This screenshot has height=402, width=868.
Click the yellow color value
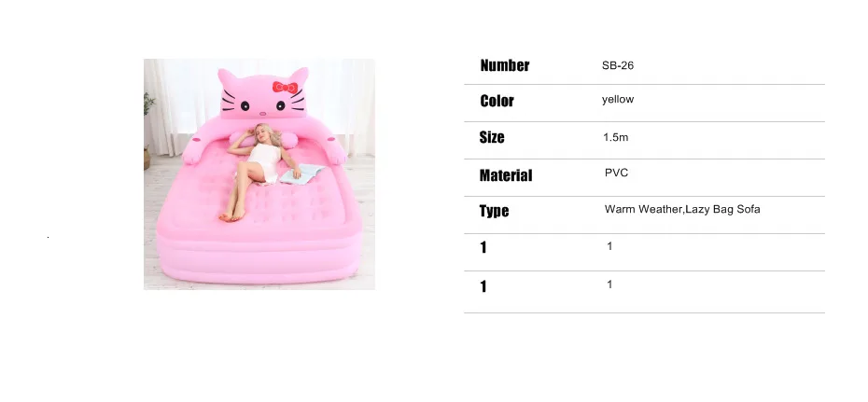tap(618, 100)
